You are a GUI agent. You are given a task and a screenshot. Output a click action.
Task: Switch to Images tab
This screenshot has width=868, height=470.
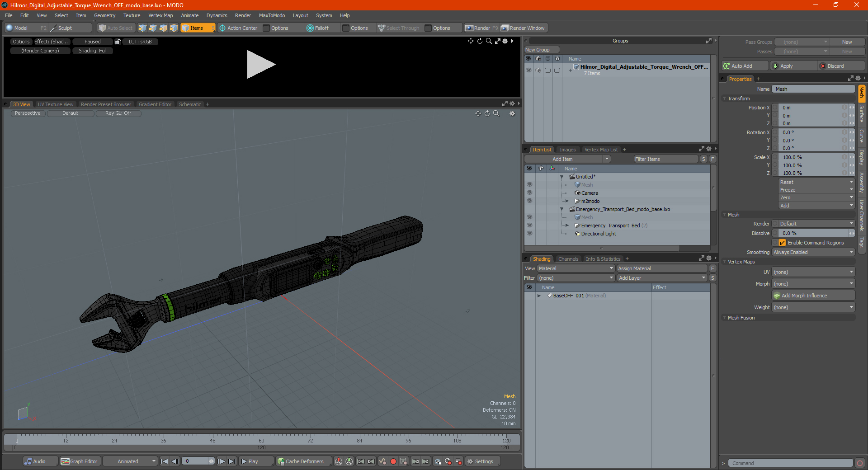pyautogui.click(x=567, y=150)
